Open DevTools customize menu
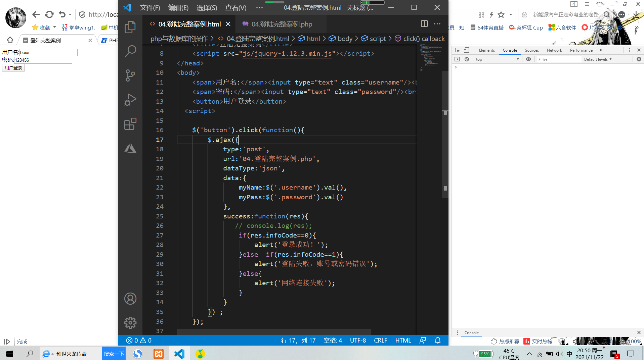The height and width of the screenshot is (360, 644). (x=629, y=50)
